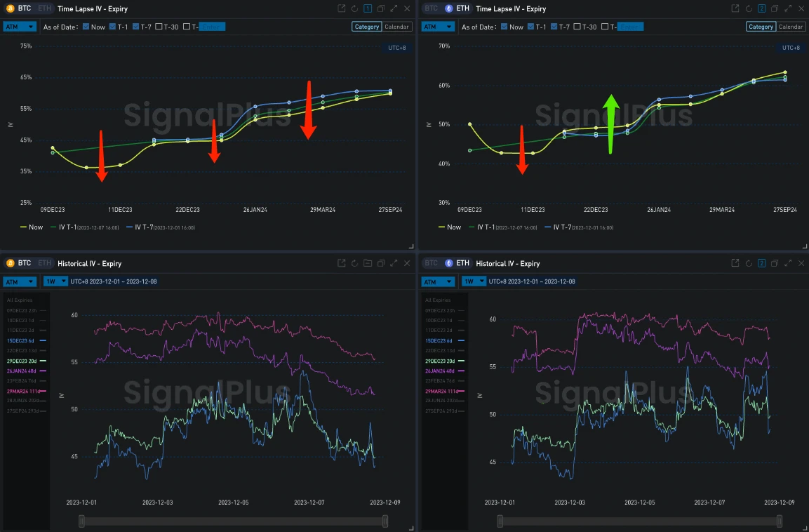Open the 1W range dropdown in BTC Historical IV
This screenshot has height=532, width=809.
pyautogui.click(x=53, y=281)
